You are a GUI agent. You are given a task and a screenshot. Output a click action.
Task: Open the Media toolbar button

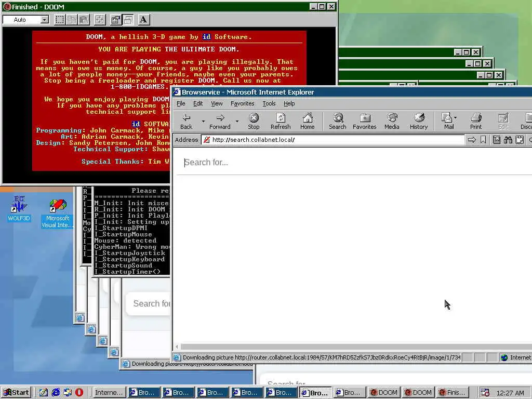click(392, 122)
